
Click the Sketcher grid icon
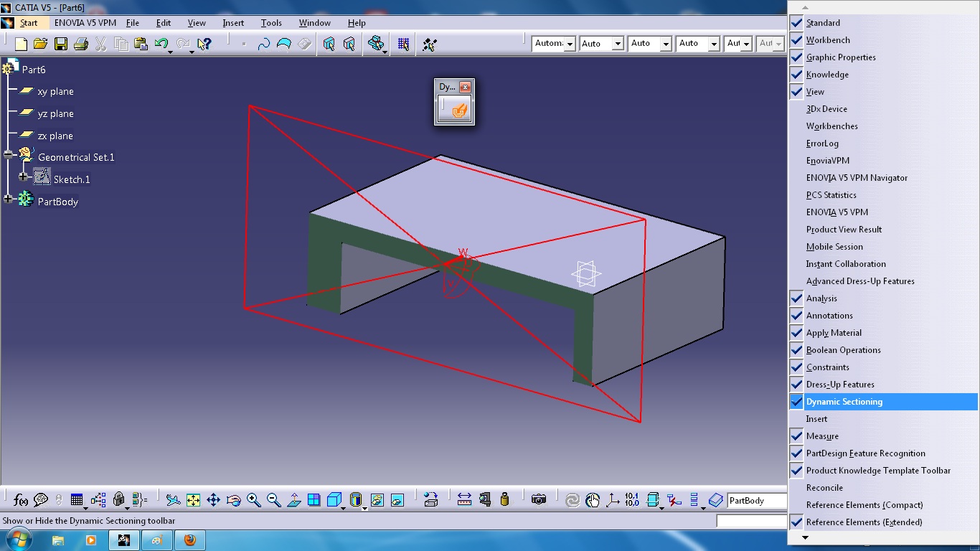pyautogui.click(x=404, y=44)
